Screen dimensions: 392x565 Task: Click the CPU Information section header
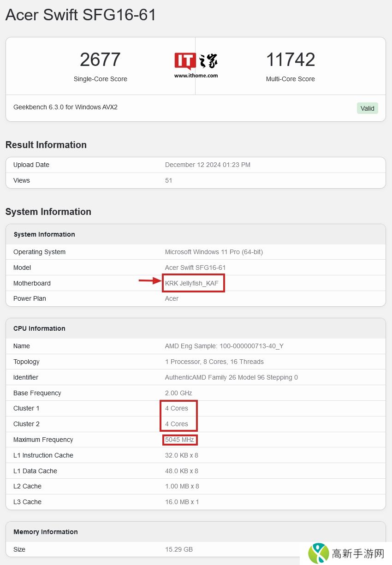coord(39,328)
